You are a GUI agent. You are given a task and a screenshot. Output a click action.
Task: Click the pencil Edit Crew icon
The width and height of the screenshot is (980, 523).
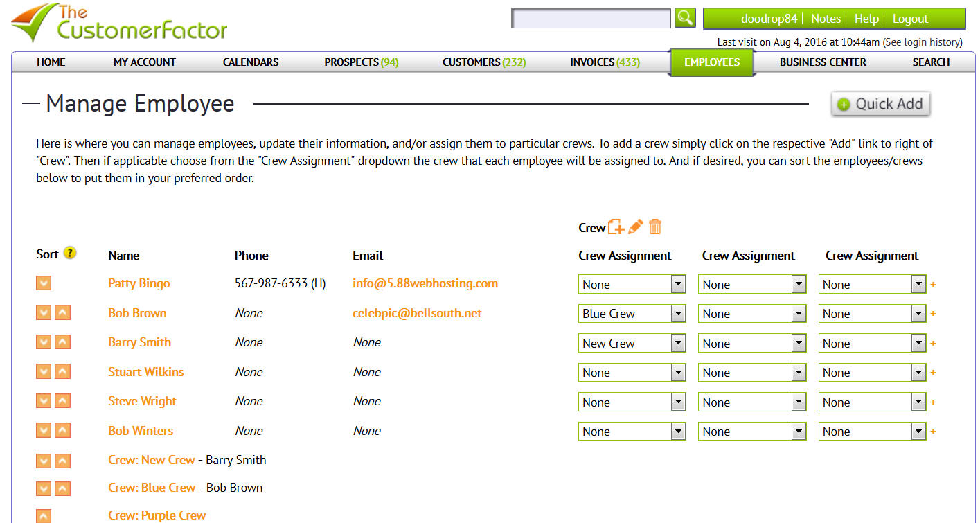click(636, 227)
